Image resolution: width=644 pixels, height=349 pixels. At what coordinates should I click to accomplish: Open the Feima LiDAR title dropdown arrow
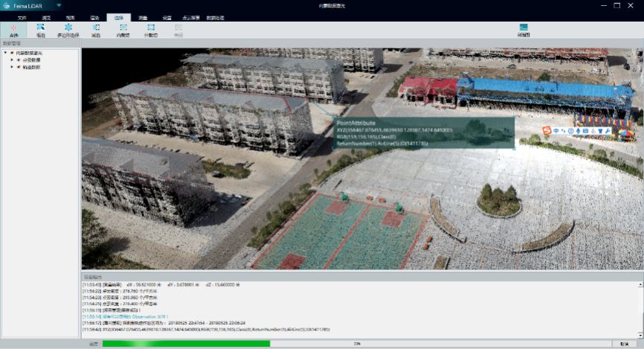(x=59, y=5)
